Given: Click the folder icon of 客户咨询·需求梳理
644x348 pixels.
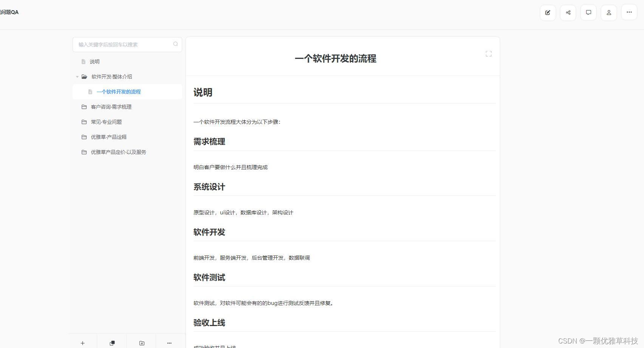Looking at the screenshot, I should 84,107.
